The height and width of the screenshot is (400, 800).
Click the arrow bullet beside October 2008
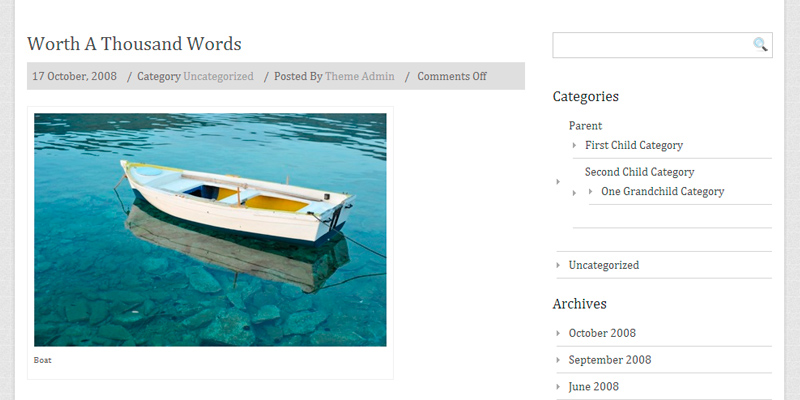[557, 333]
